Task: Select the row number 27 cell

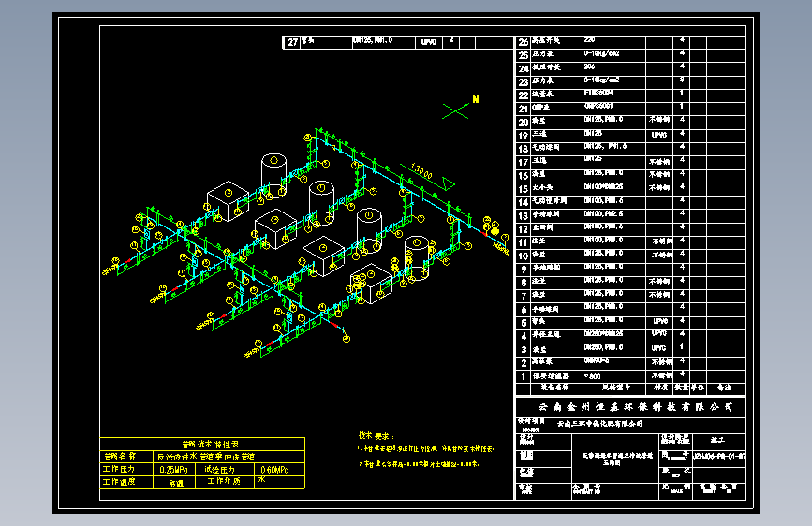Action: (292, 42)
